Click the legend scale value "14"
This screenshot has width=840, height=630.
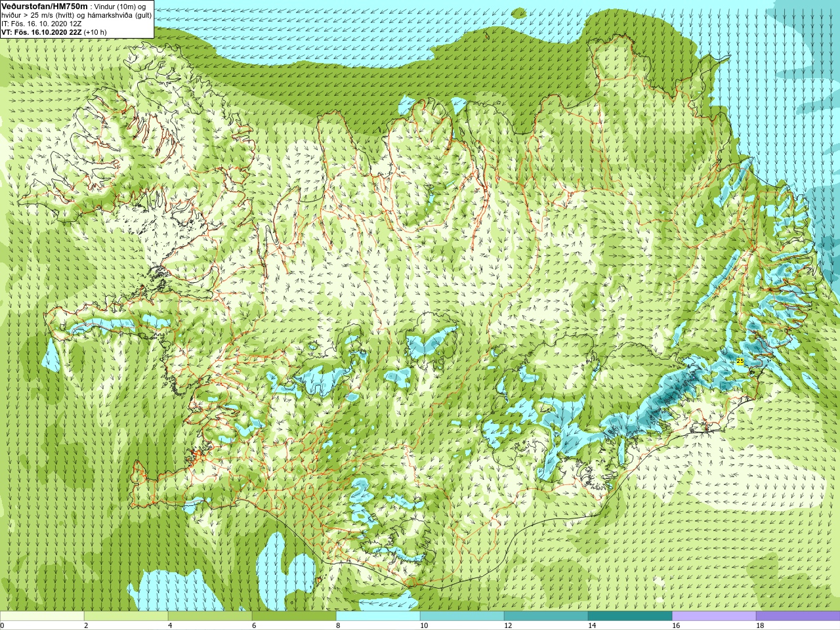point(592,625)
